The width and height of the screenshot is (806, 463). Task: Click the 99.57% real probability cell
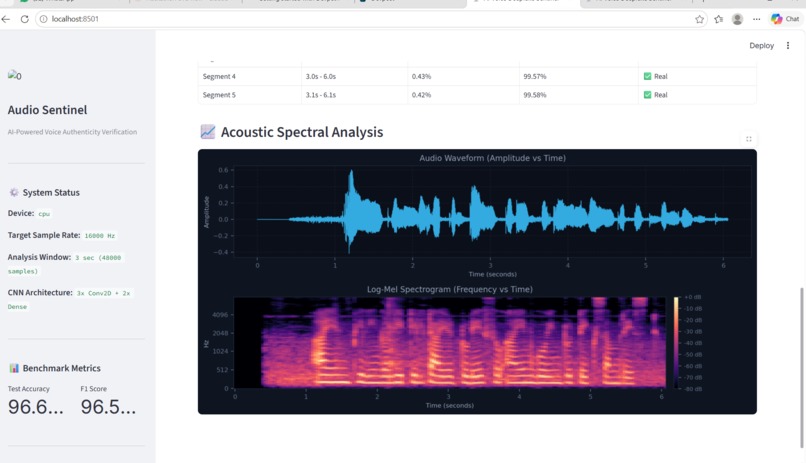(x=535, y=76)
